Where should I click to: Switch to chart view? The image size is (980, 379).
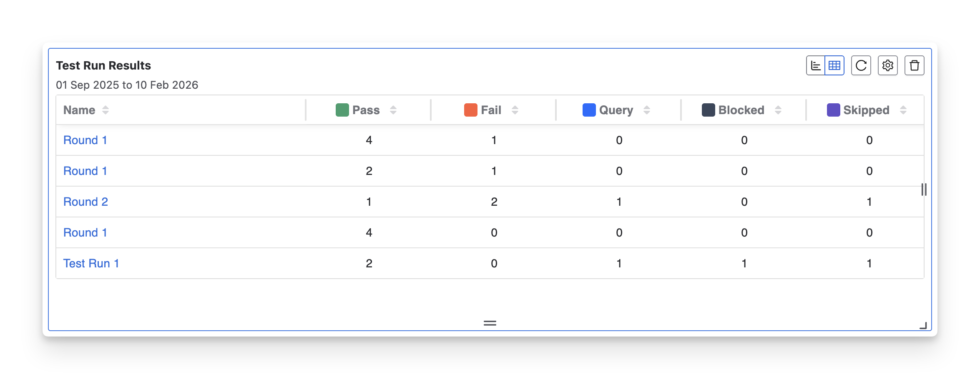(816, 66)
